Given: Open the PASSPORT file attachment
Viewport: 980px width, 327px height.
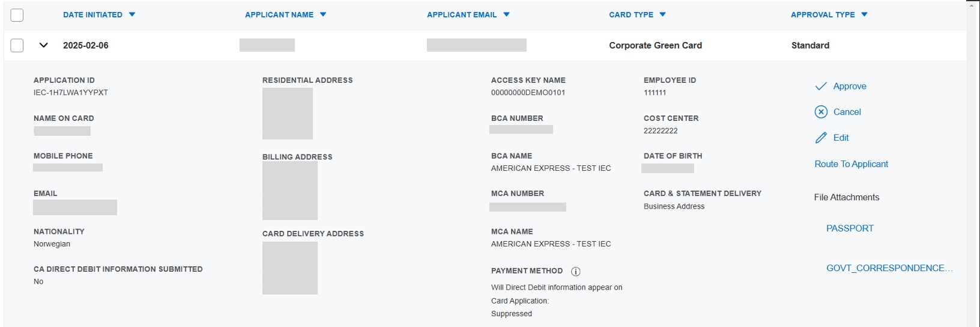Looking at the screenshot, I should (850, 228).
